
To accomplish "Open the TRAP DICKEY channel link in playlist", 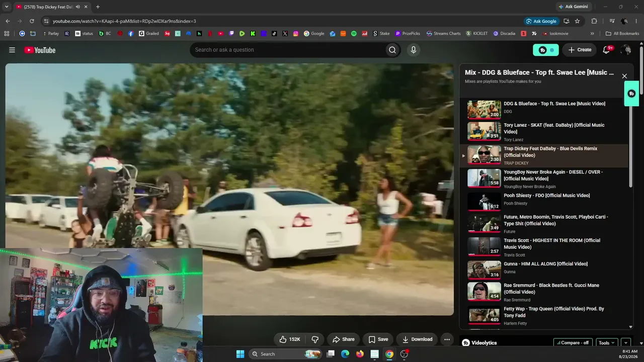I will tap(516, 163).
